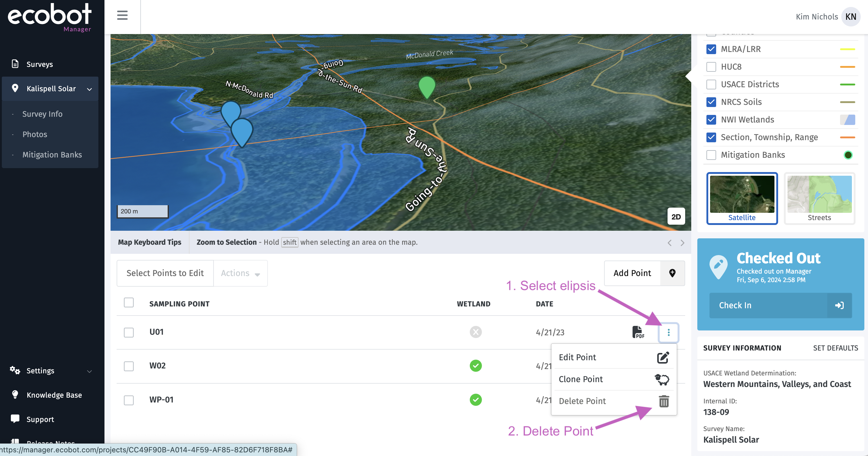Choose Clone Point from the menu
This screenshot has height=456, width=868.
[x=581, y=379]
